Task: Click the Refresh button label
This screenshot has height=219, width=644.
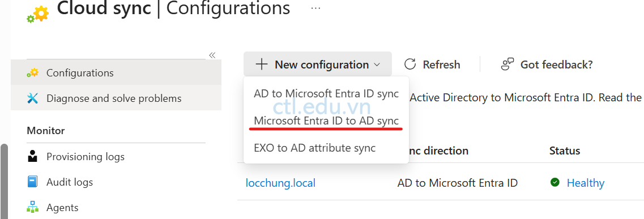Action: click(442, 65)
